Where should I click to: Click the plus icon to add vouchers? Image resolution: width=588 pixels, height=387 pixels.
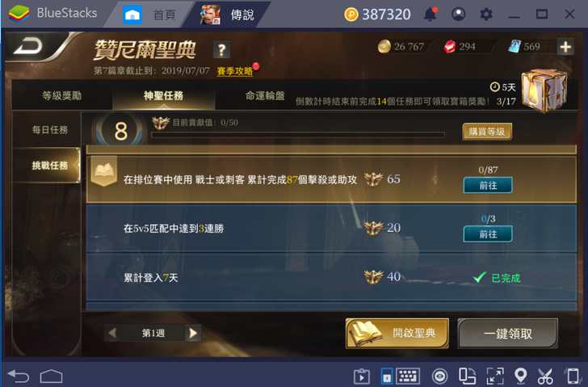coord(565,47)
